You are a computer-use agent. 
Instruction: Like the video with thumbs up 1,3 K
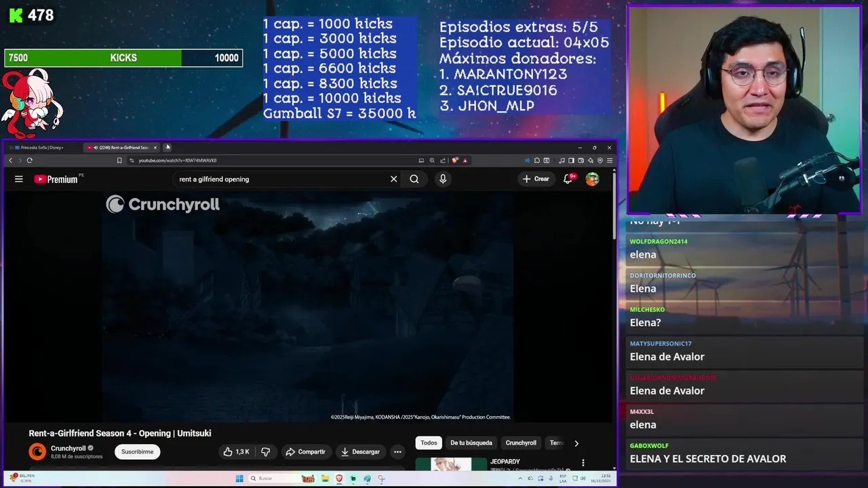[237, 451]
